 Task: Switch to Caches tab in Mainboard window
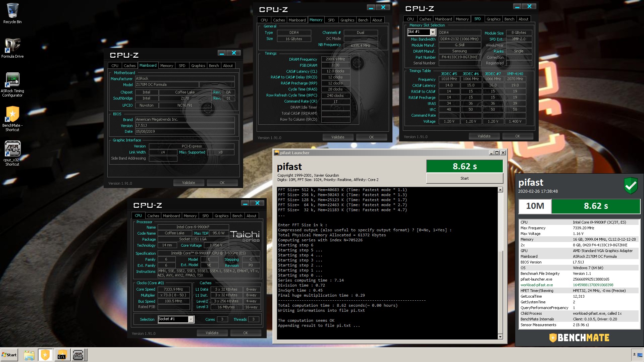pyautogui.click(x=129, y=66)
